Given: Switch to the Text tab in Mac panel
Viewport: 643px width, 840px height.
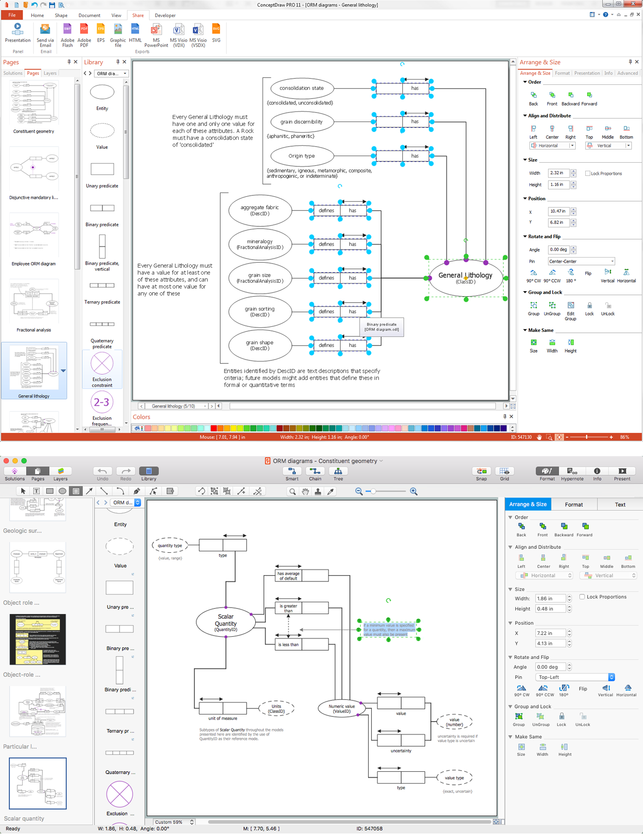Looking at the screenshot, I should pos(620,505).
